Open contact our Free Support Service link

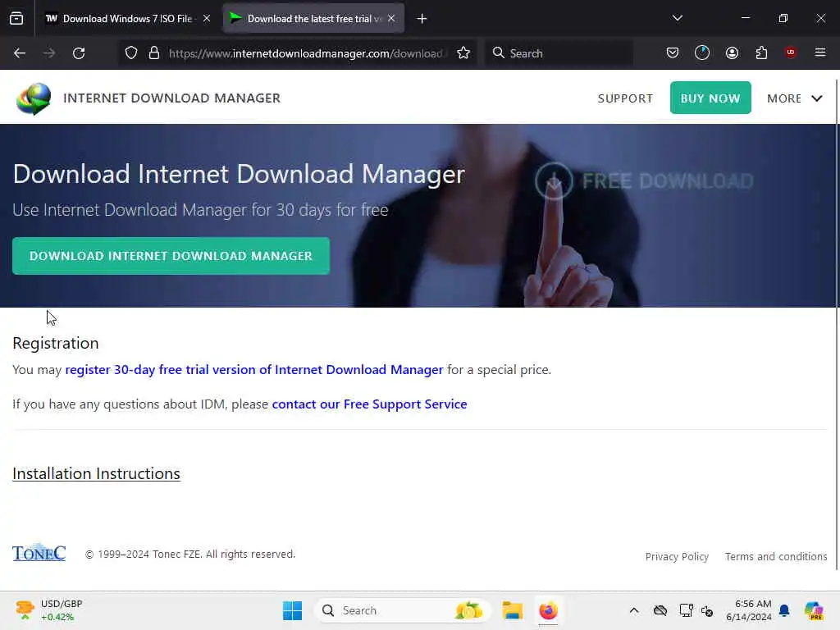[x=370, y=404]
